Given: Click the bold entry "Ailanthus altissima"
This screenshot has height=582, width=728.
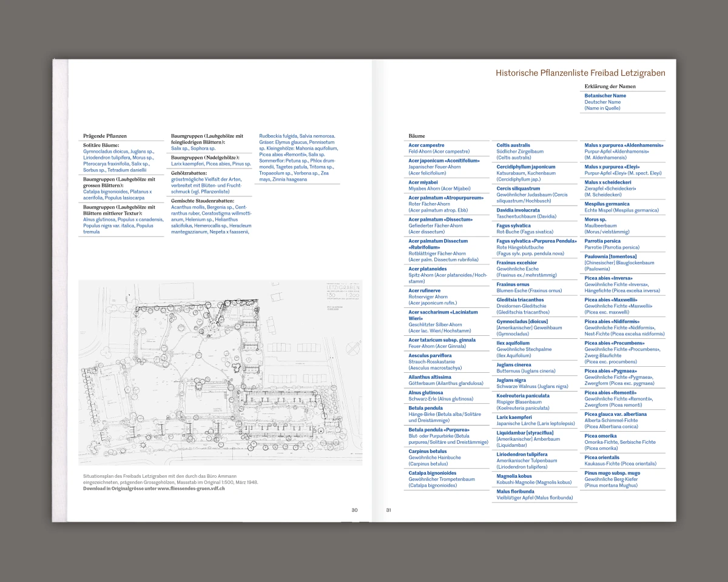Looking at the screenshot, I should pyautogui.click(x=430, y=377).
